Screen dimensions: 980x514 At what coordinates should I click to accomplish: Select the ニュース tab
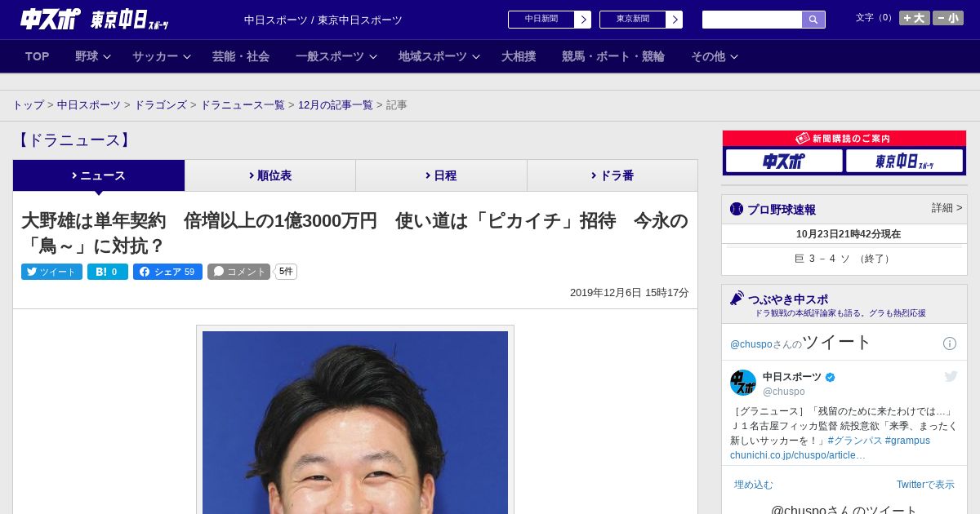[99, 175]
